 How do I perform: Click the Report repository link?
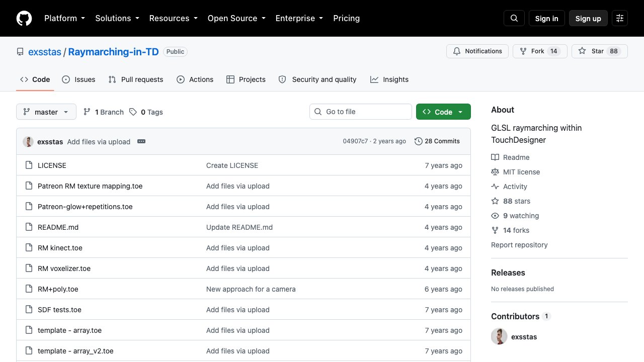click(519, 245)
